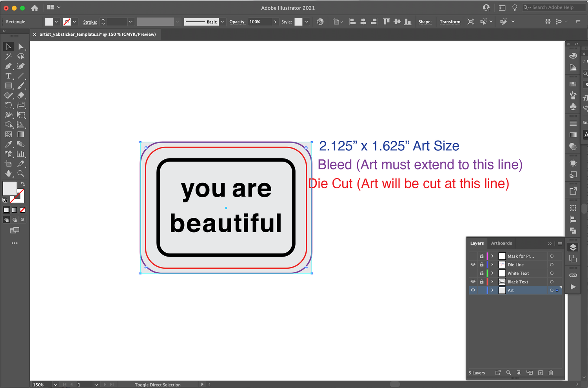Select the Pen tool
The width and height of the screenshot is (588, 388).
pyautogui.click(x=8, y=66)
